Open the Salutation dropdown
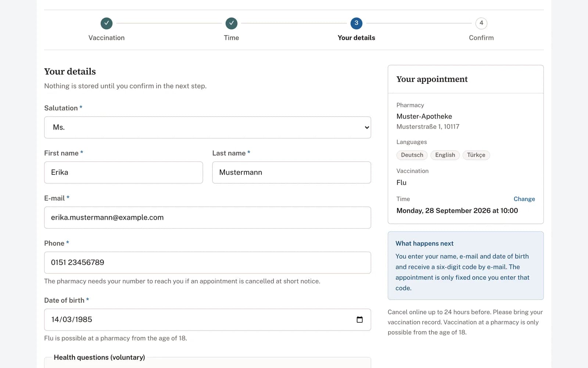This screenshot has height=368, width=588. click(208, 127)
